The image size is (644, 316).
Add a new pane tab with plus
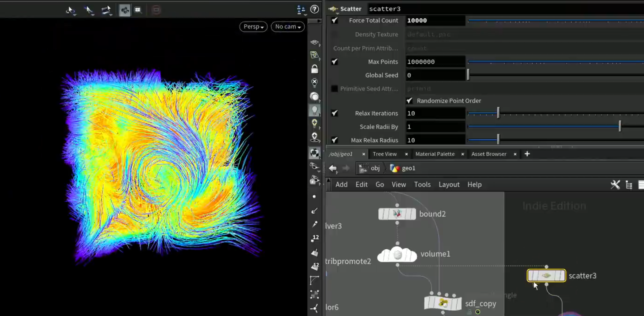(527, 154)
